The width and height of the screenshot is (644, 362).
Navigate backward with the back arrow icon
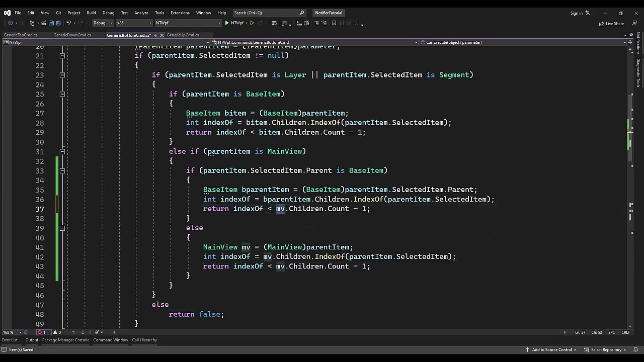11,23
